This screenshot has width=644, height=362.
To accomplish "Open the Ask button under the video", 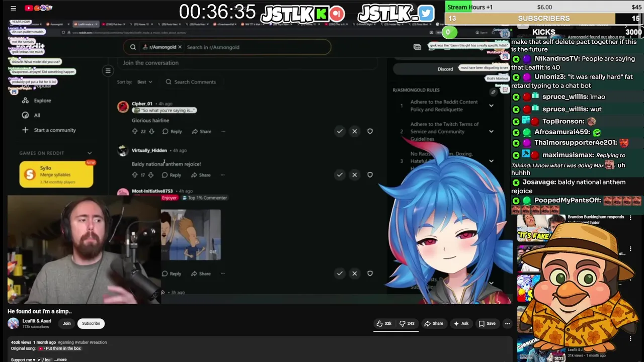I will 461,323.
